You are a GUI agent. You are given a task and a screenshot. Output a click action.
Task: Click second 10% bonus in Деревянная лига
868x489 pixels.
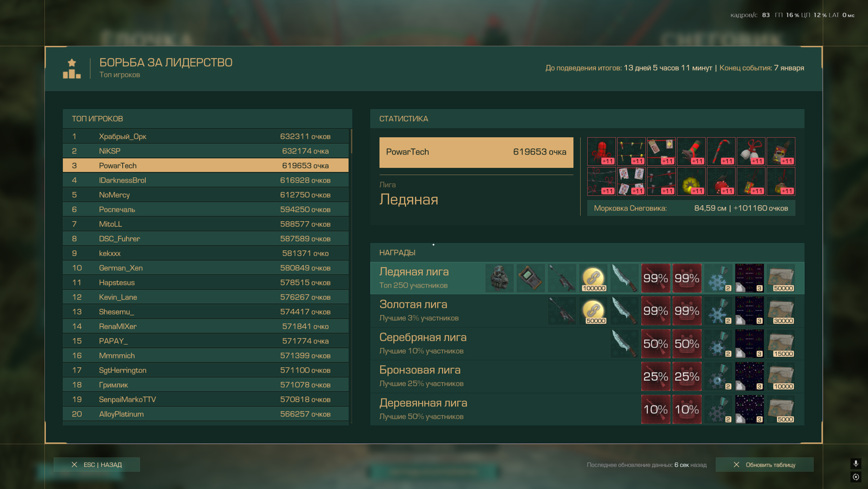687,409
